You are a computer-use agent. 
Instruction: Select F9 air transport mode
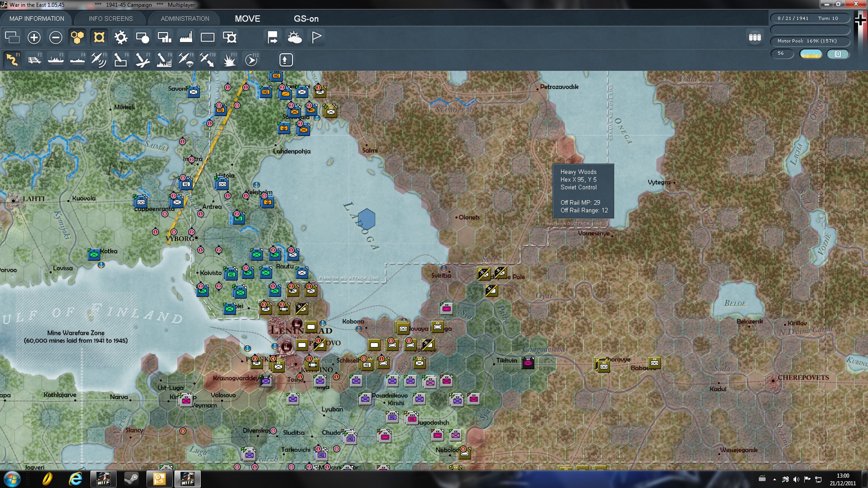pos(186,60)
